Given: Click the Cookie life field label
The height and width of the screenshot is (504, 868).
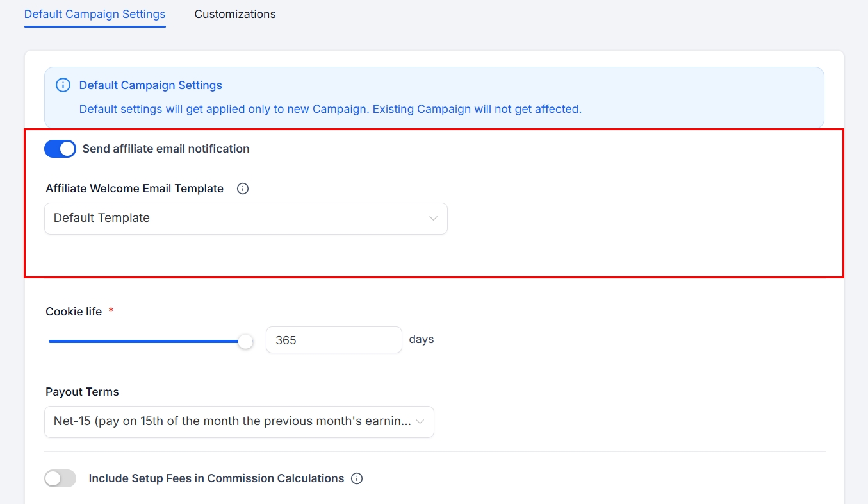Looking at the screenshot, I should coord(74,312).
